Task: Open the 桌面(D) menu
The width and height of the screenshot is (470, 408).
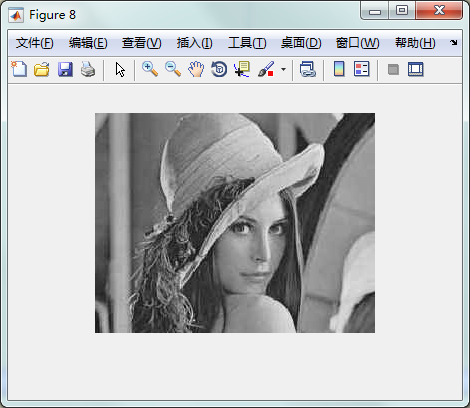Action: (301, 43)
